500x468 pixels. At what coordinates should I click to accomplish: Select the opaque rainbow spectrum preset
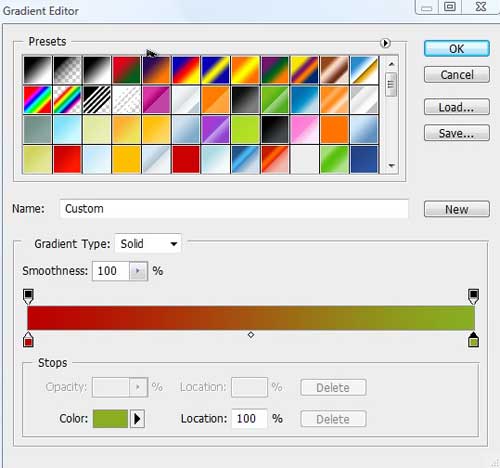pos(37,100)
